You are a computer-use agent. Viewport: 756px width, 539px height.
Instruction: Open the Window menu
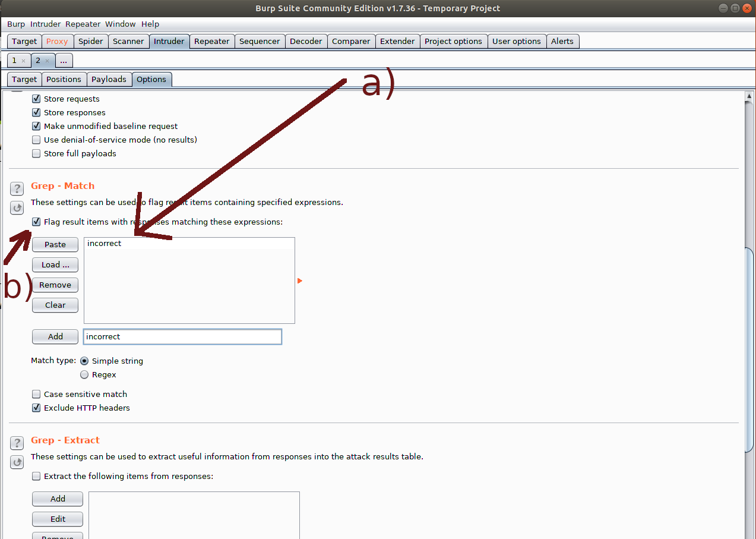click(121, 24)
